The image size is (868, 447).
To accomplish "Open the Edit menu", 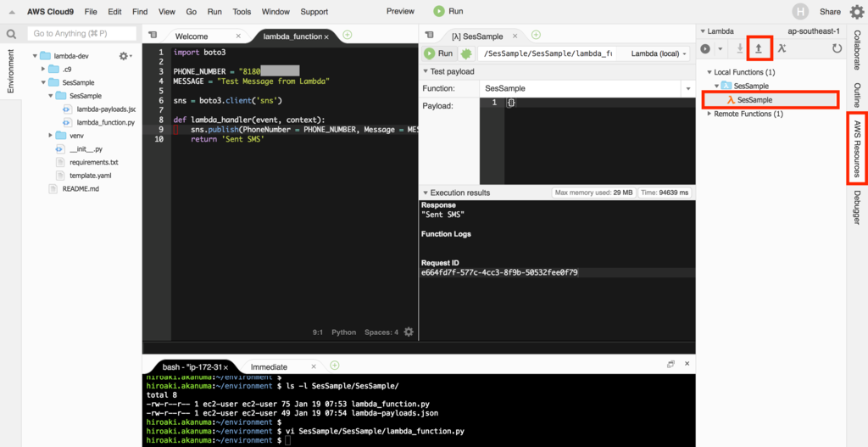I will (x=114, y=12).
